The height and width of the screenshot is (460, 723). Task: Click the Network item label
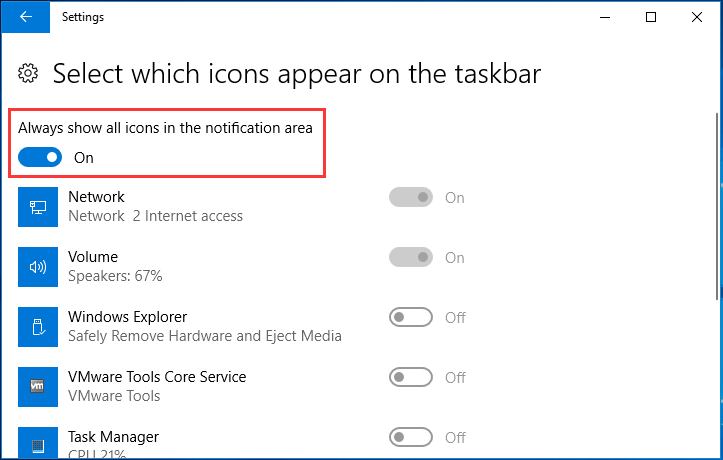pyautogui.click(x=96, y=197)
